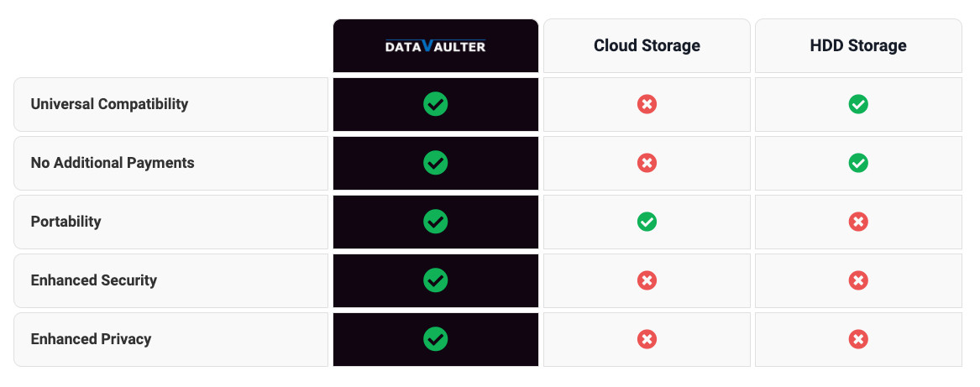Image resolution: width=980 pixels, height=387 pixels.
Task: Click the No Additional Payments row label
Action: tap(113, 163)
